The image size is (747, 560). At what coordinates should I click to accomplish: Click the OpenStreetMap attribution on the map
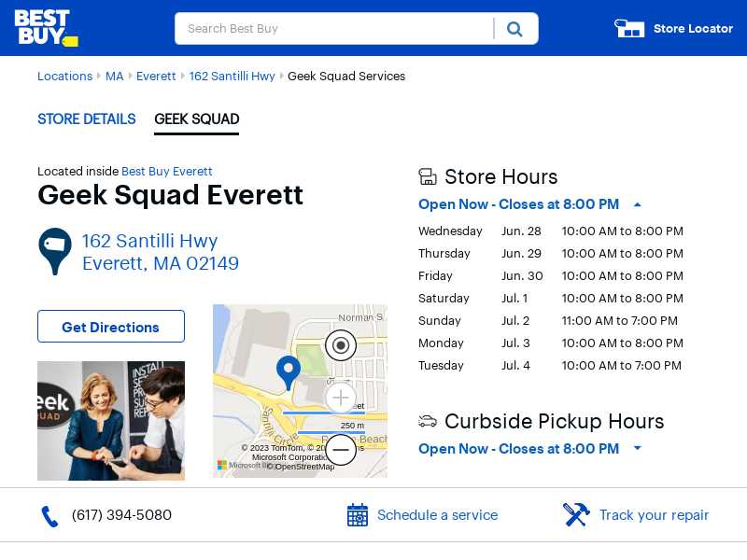tap(301, 467)
